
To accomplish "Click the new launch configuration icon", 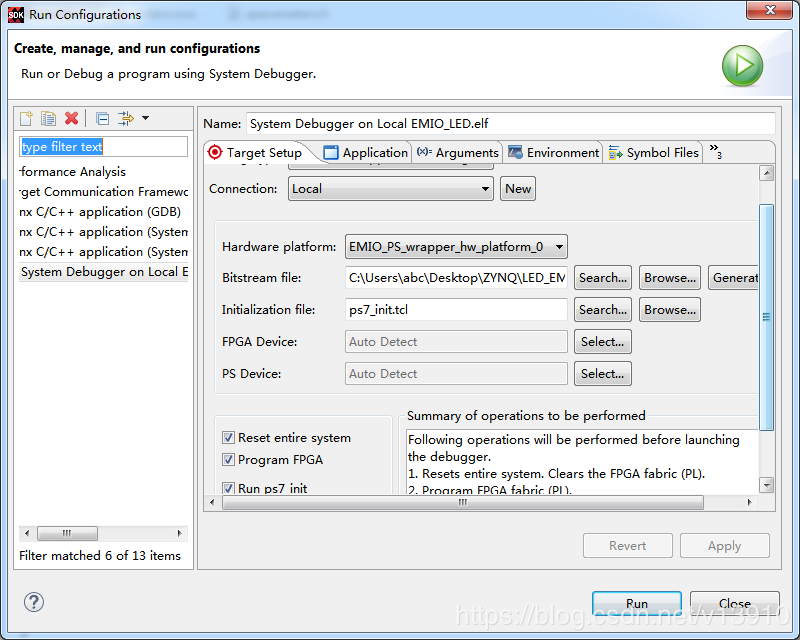I will pos(27,119).
